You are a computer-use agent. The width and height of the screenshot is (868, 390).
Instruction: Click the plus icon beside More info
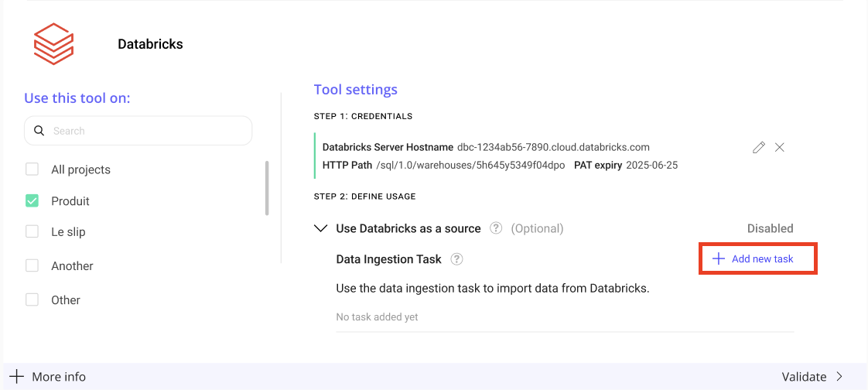click(x=16, y=377)
